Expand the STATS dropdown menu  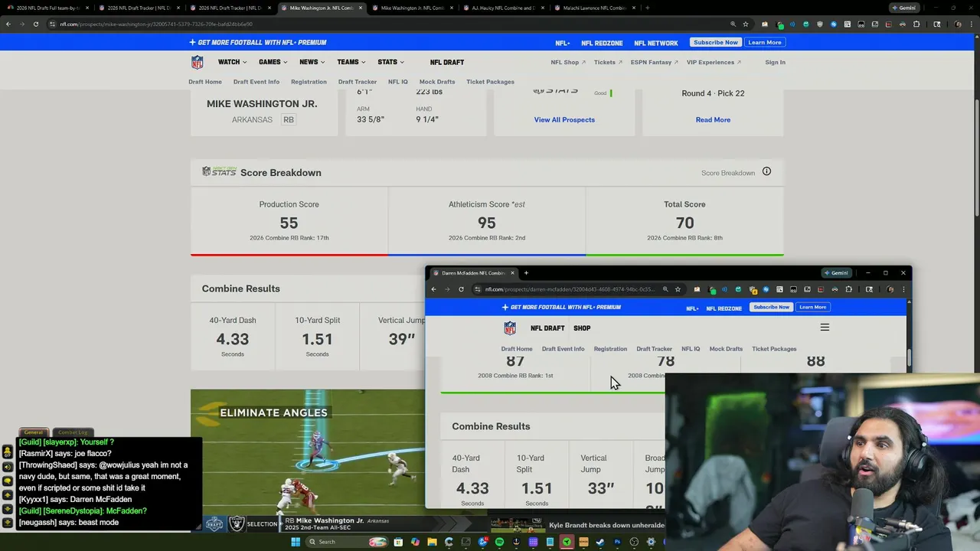click(390, 62)
